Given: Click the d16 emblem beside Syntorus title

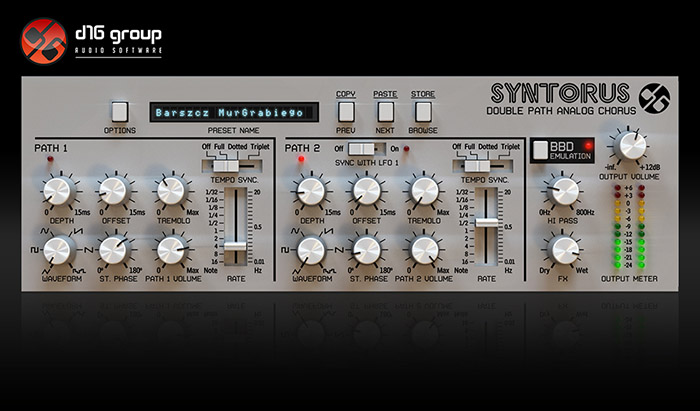Looking at the screenshot, I should 654,99.
